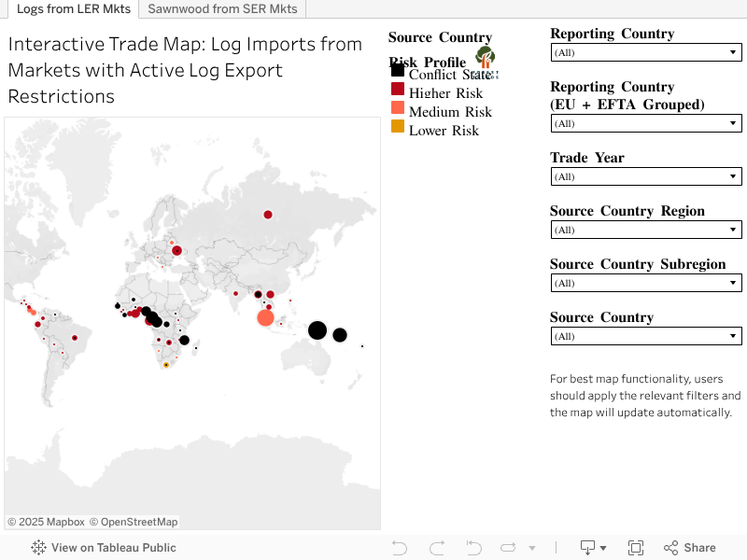Open the Source Country filter dropdown

646,337
